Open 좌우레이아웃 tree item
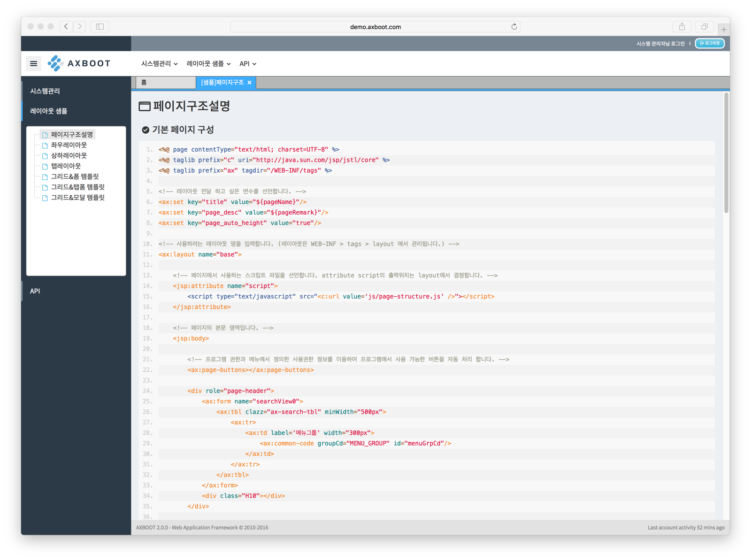The height and width of the screenshot is (560, 751). (x=69, y=146)
